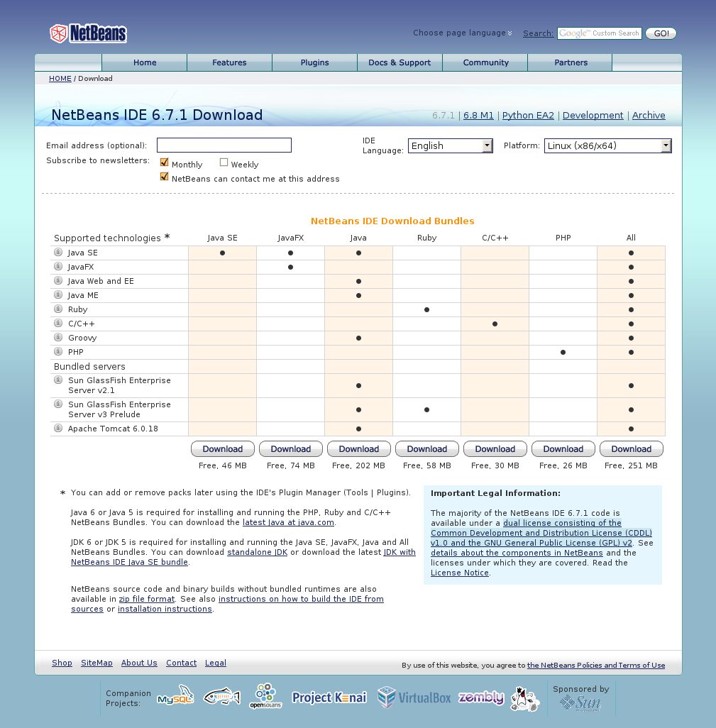Open the Zembly logo
This screenshot has width=716, height=728.
tap(481, 697)
